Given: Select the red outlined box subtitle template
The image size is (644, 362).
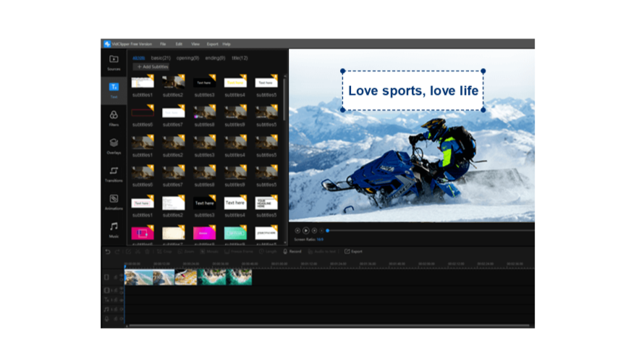Looking at the screenshot, I should [x=143, y=111].
